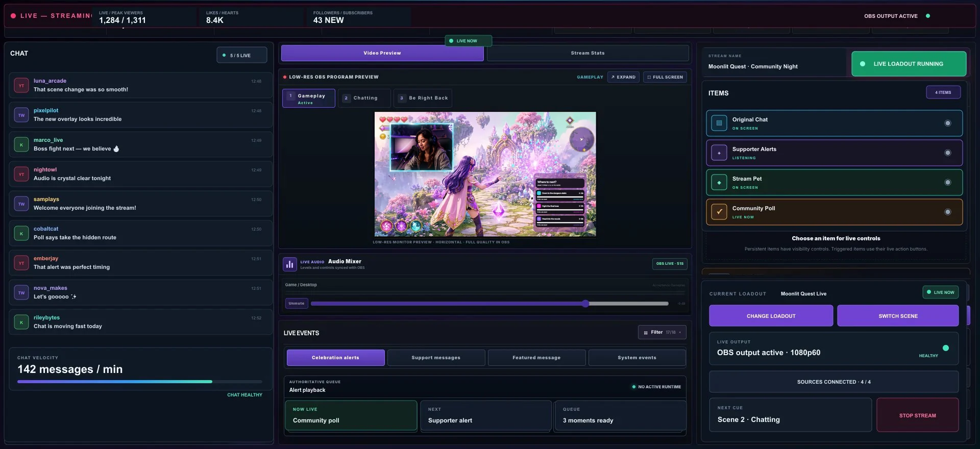
Task: Select the Stream Pet radio button
Action: tap(947, 182)
